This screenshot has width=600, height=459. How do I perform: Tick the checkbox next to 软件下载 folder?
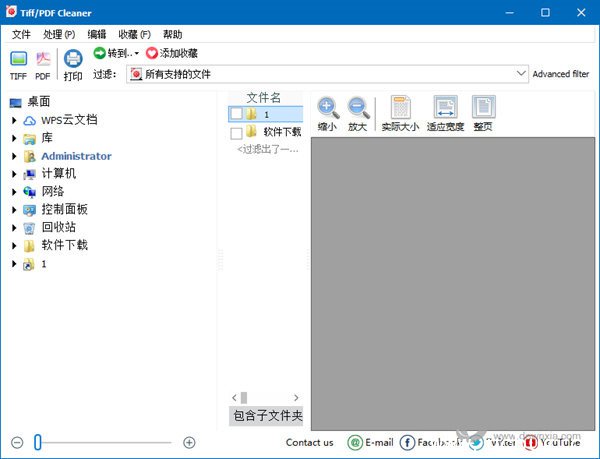[x=236, y=132]
